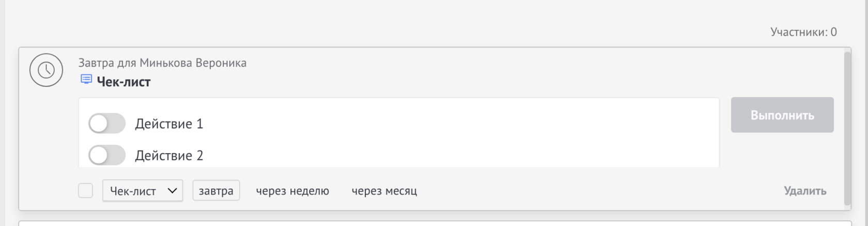The height and width of the screenshot is (226, 868).
Task: Select the завтра date option
Action: [216, 191]
